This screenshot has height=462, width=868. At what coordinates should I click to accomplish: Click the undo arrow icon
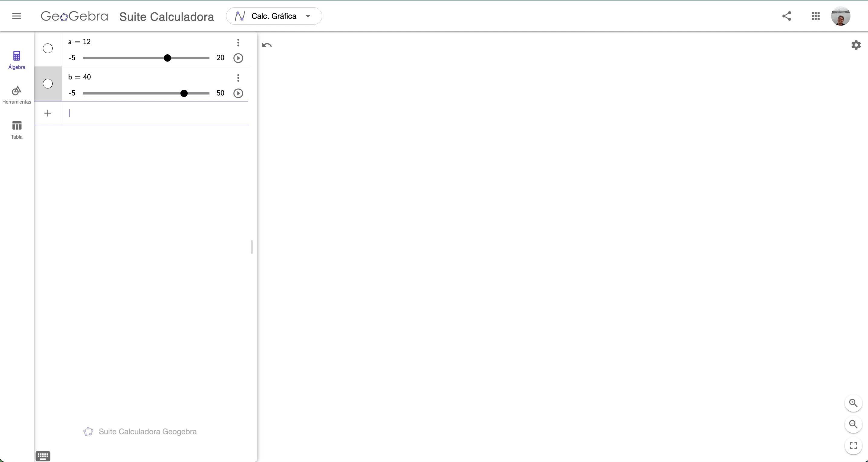pos(267,45)
